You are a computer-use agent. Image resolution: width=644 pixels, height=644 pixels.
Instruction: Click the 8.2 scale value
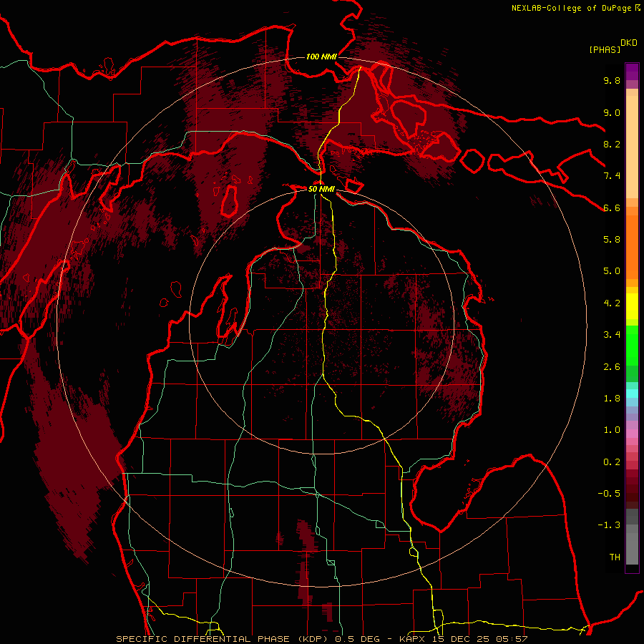click(x=612, y=144)
